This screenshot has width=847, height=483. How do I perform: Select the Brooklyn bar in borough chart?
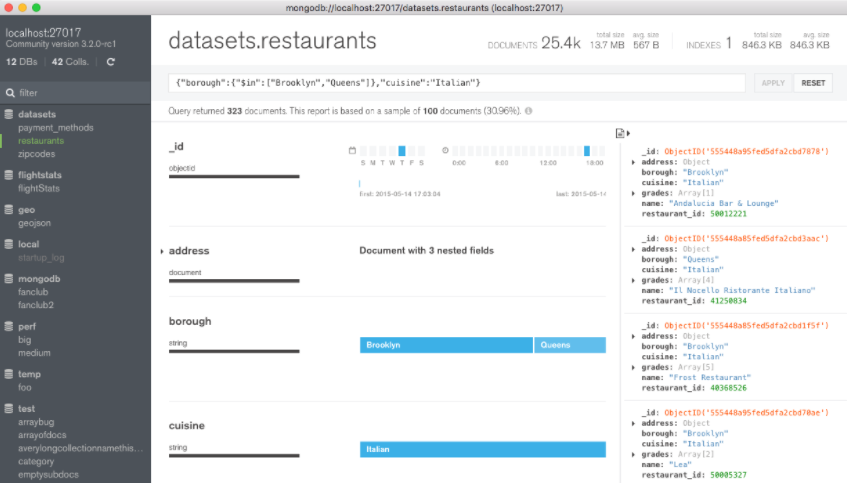point(446,345)
